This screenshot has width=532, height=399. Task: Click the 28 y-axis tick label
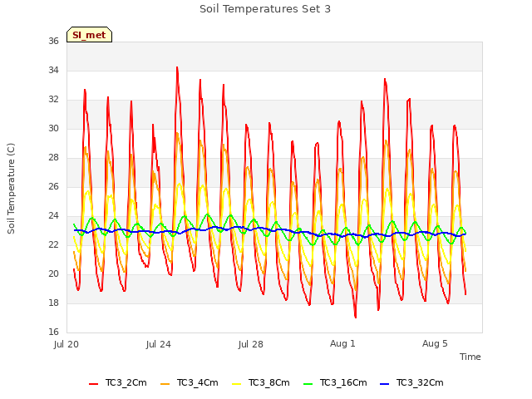tap(53, 157)
